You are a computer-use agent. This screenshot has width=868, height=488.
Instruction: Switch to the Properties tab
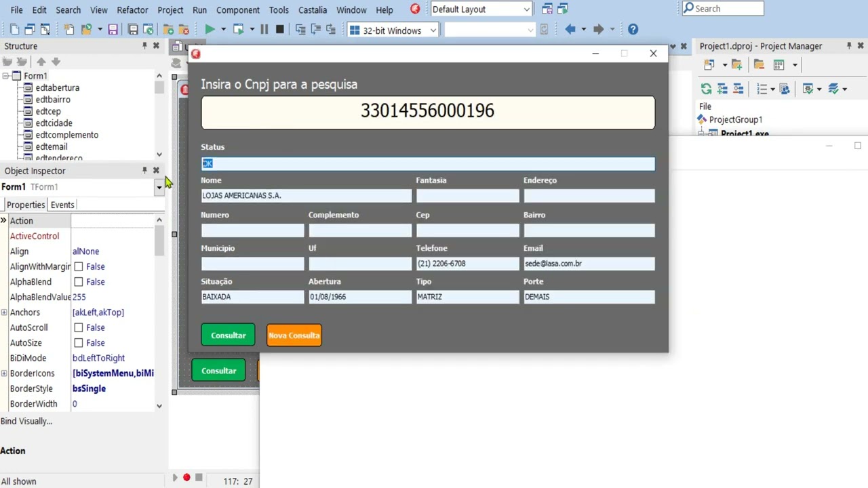click(x=26, y=205)
